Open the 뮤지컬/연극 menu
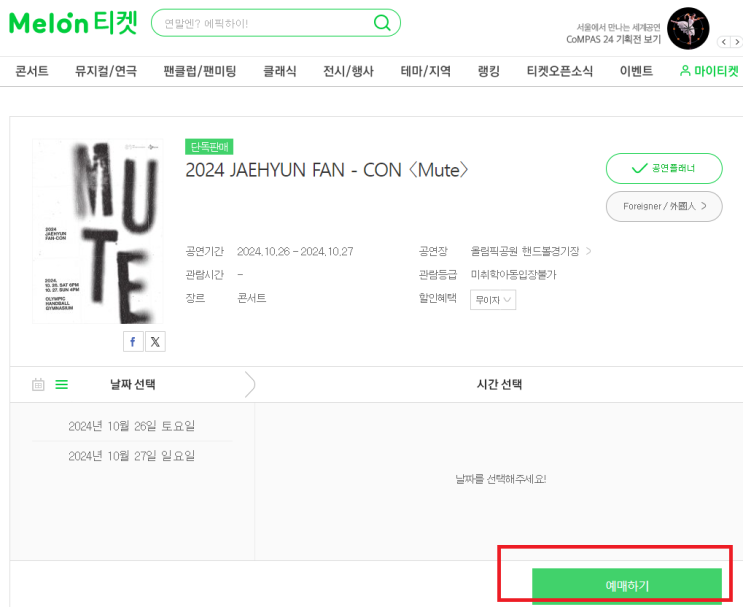 [x=106, y=71]
